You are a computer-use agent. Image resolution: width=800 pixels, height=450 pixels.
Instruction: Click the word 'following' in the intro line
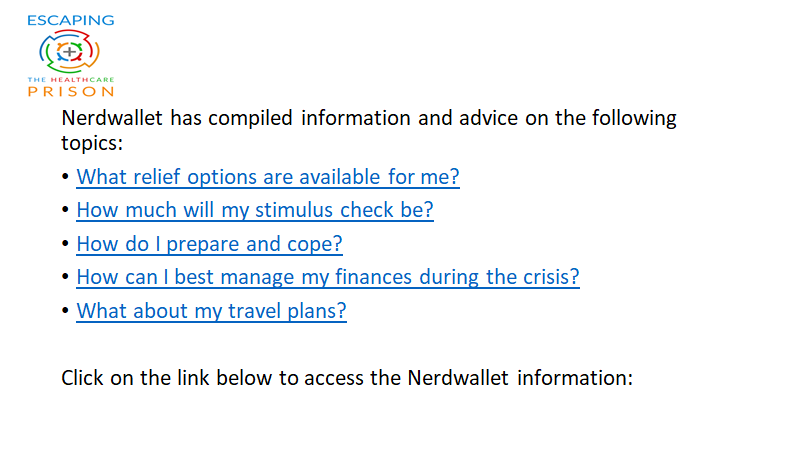point(634,118)
